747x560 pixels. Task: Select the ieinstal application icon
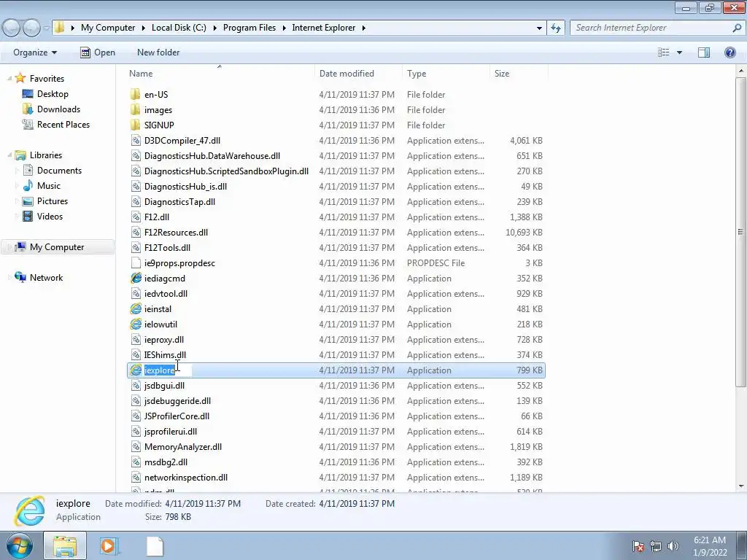(136, 308)
